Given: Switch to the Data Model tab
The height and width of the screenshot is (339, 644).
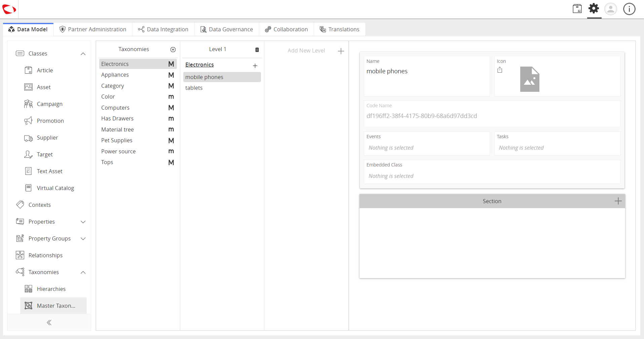Looking at the screenshot, I should point(28,30).
